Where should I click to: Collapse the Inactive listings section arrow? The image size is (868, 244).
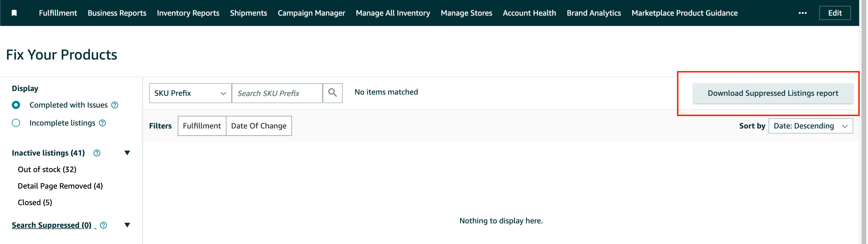tap(127, 153)
